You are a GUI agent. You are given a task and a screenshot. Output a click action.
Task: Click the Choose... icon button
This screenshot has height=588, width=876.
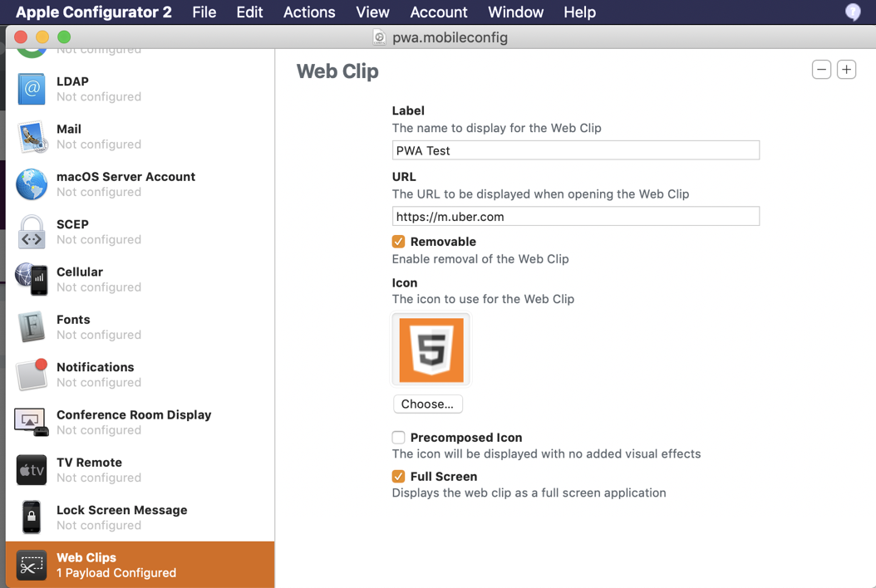tap(427, 404)
